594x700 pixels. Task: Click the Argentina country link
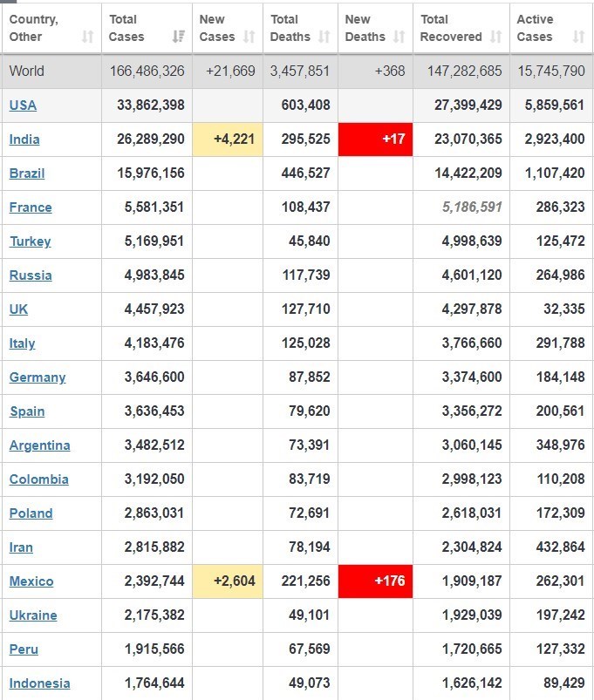[x=39, y=445]
